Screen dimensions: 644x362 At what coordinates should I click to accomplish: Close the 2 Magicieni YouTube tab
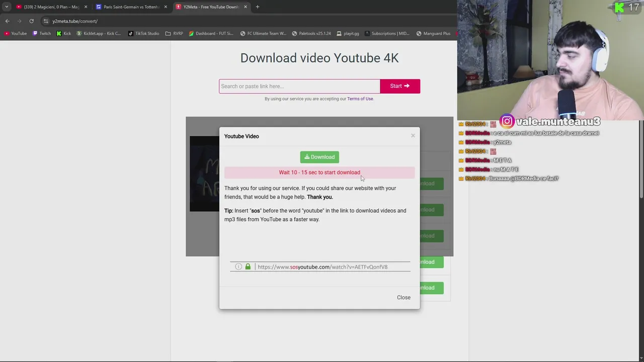pyautogui.click(x=86, y=7)
